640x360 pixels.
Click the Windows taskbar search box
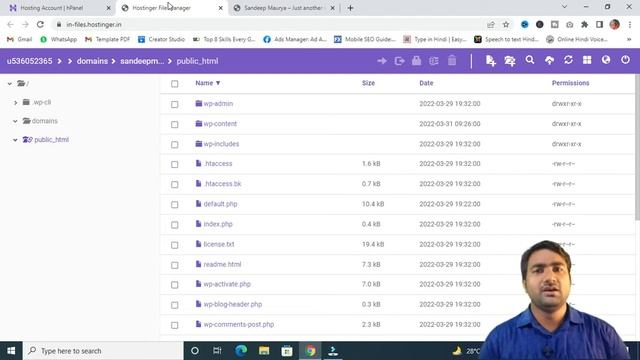click(x=103, y=351)
